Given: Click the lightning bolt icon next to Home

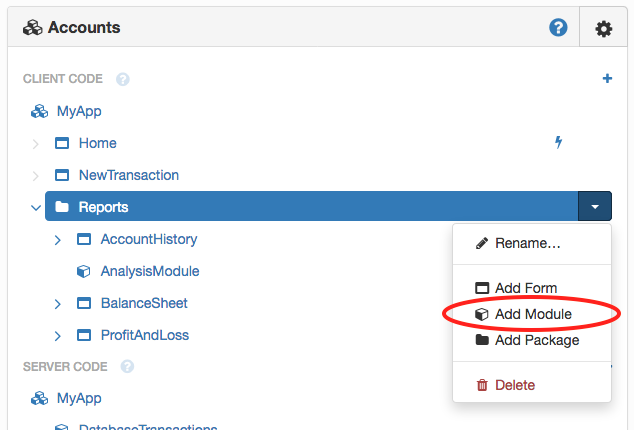Looking at the screenshot, I should [x=559, y=142].
